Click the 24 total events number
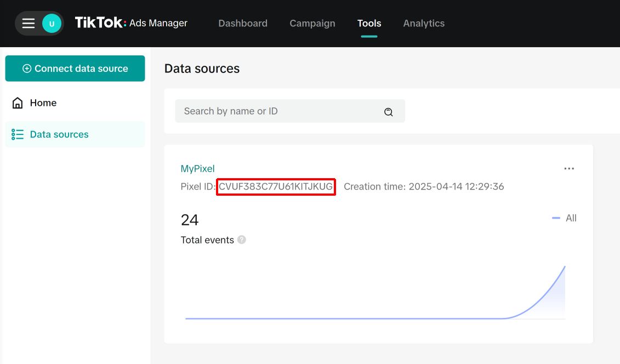Viewport: 620px width, 364px height. [x=190, y=220]
